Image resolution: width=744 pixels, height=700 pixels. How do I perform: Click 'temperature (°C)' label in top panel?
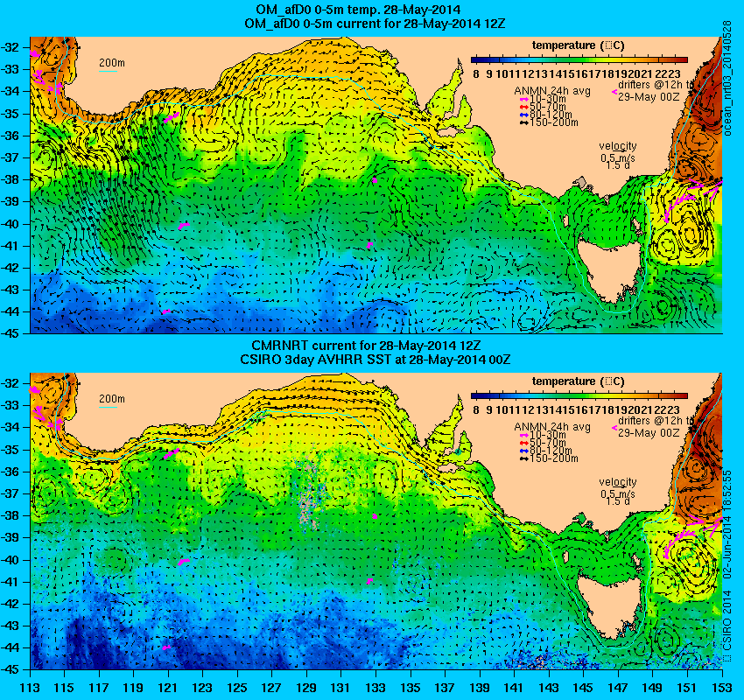pos(578,45)
